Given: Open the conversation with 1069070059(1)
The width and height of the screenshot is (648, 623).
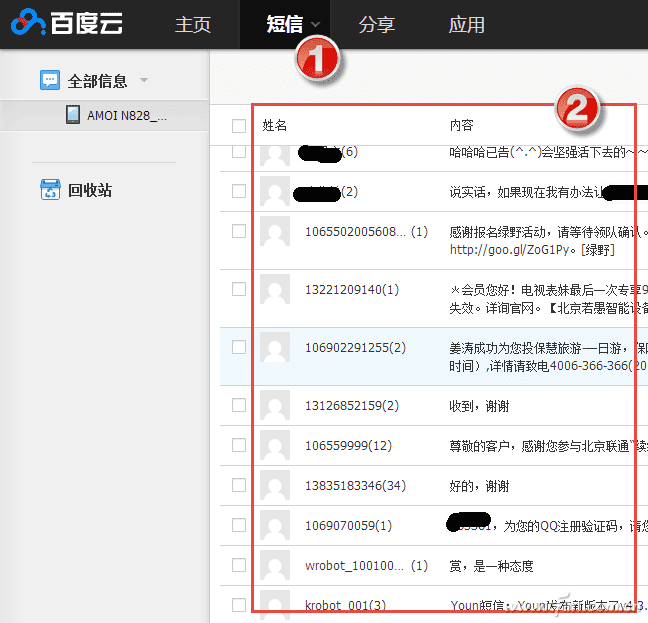Looking at the screenshot, I should [x=348, y=526].
